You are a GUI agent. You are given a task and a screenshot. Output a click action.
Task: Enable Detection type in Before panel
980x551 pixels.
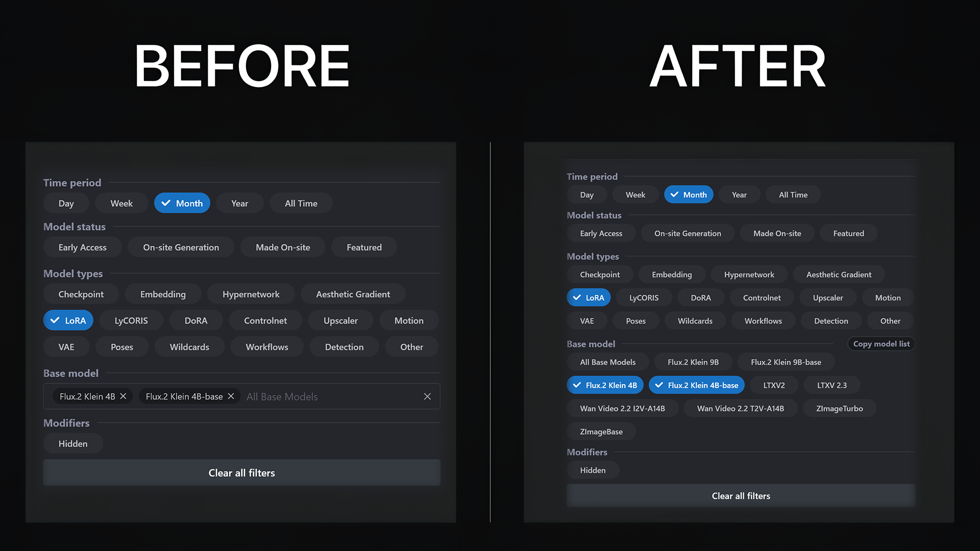point(345,347)
